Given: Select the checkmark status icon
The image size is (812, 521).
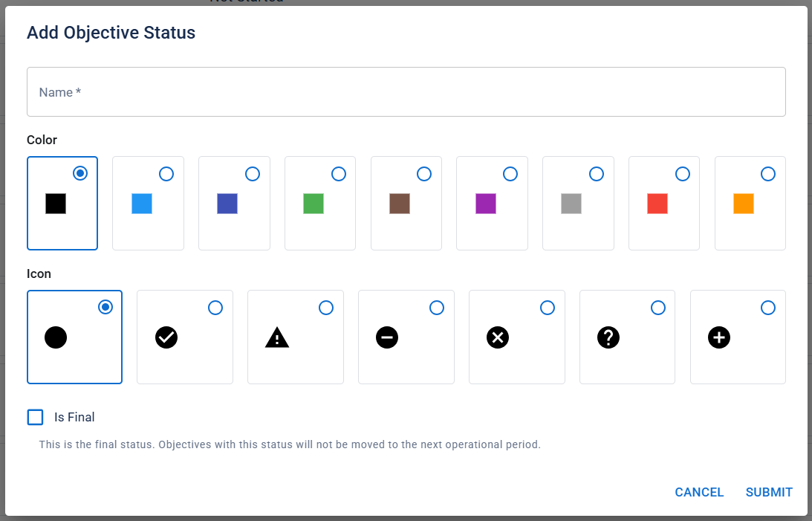Looking at the screenshot, I should (x=166, y=337).
